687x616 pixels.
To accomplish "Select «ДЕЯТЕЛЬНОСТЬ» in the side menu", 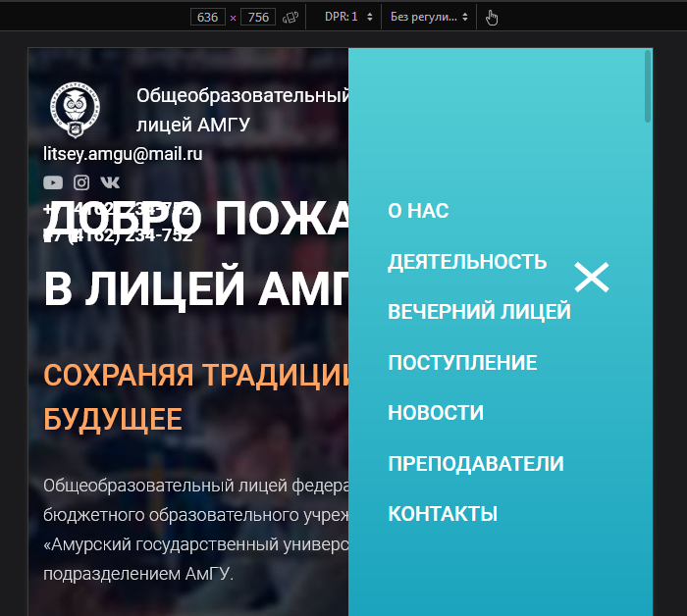I will click(467, 262).
